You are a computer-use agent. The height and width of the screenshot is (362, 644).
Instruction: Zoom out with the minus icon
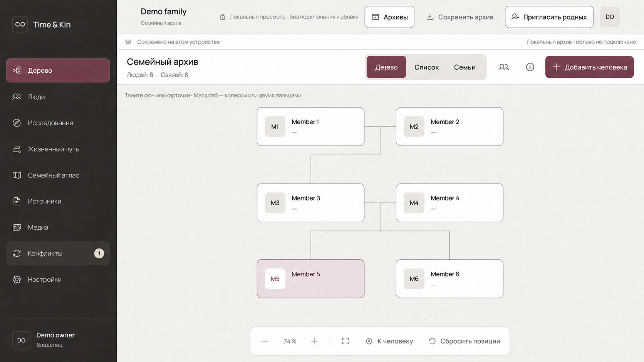point(265,341)
